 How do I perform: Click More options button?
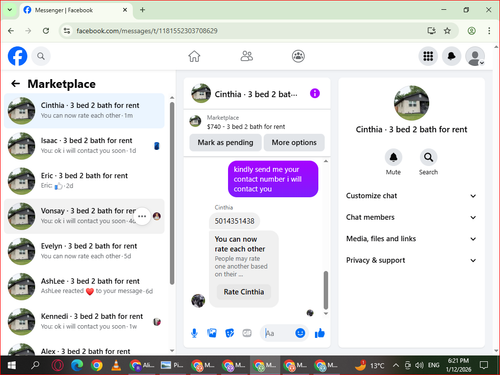click(x=294, y=142)
